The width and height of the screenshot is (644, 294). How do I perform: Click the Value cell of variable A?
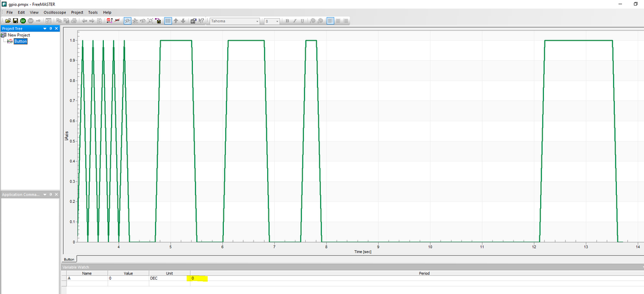tap(128, 278)
